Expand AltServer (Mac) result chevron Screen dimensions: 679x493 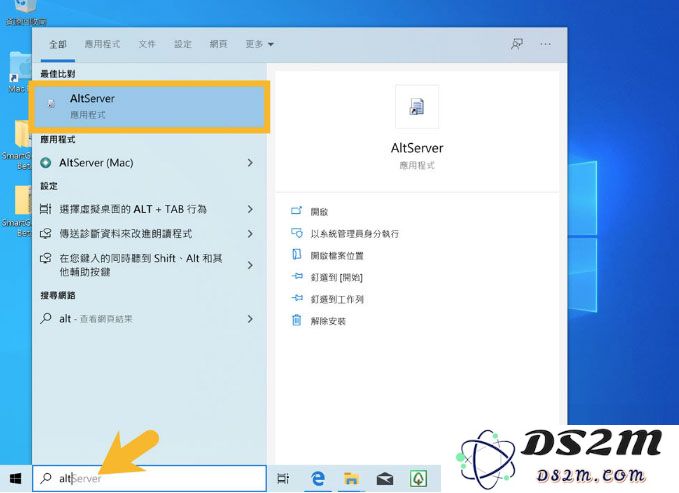pyautogui.click(x=250, y=163)
